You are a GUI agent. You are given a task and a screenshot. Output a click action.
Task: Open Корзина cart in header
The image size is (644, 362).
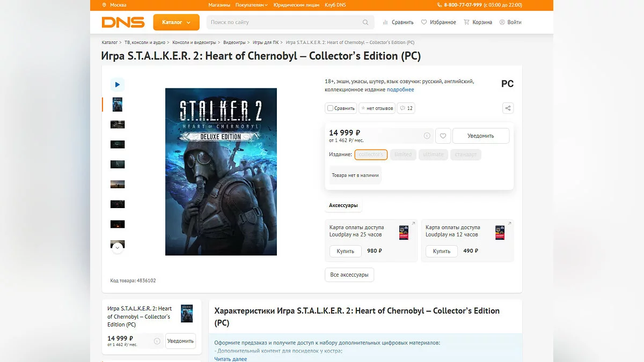478,23
